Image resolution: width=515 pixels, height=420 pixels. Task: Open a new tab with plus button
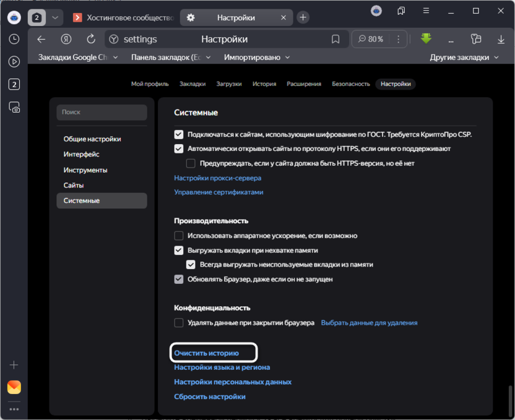[x=303, y=17]
